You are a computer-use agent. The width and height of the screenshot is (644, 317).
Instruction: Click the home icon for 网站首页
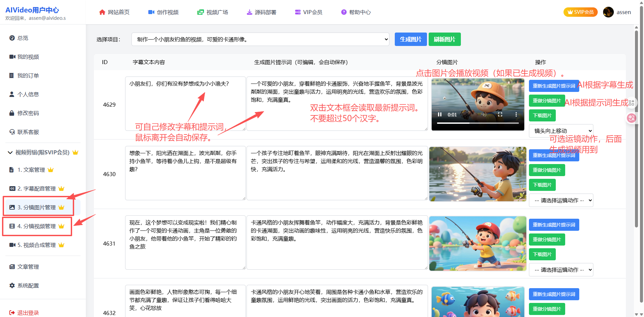pos(102,12)
